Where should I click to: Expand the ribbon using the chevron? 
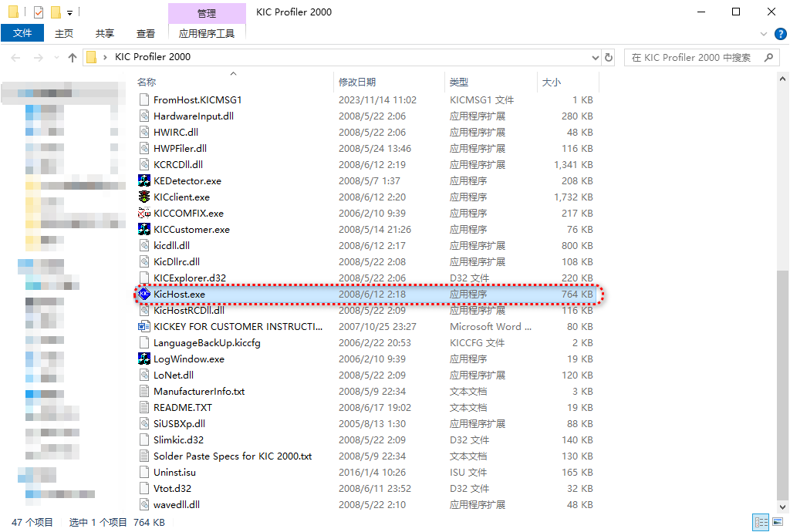pos(764,34)
